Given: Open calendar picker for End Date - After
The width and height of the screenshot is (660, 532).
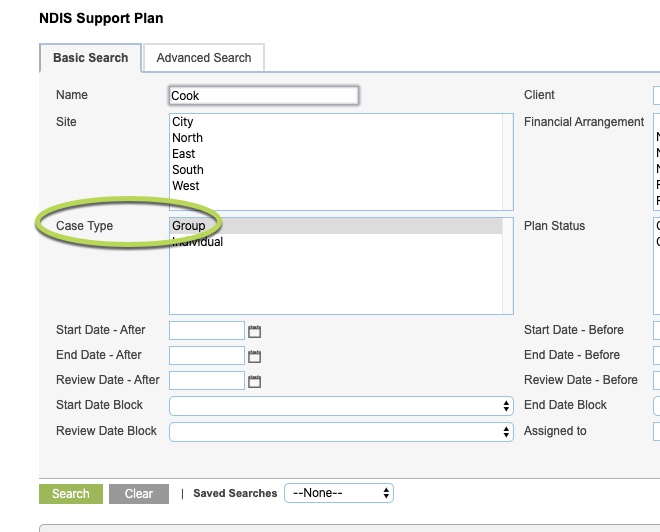Looking at the screenshot, I should (x=254, y=356).
